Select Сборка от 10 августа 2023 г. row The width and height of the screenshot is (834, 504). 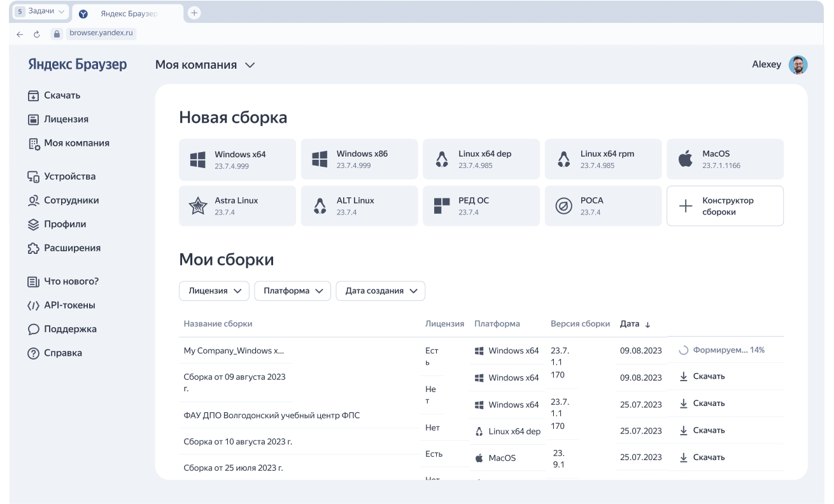coord(238,442)
